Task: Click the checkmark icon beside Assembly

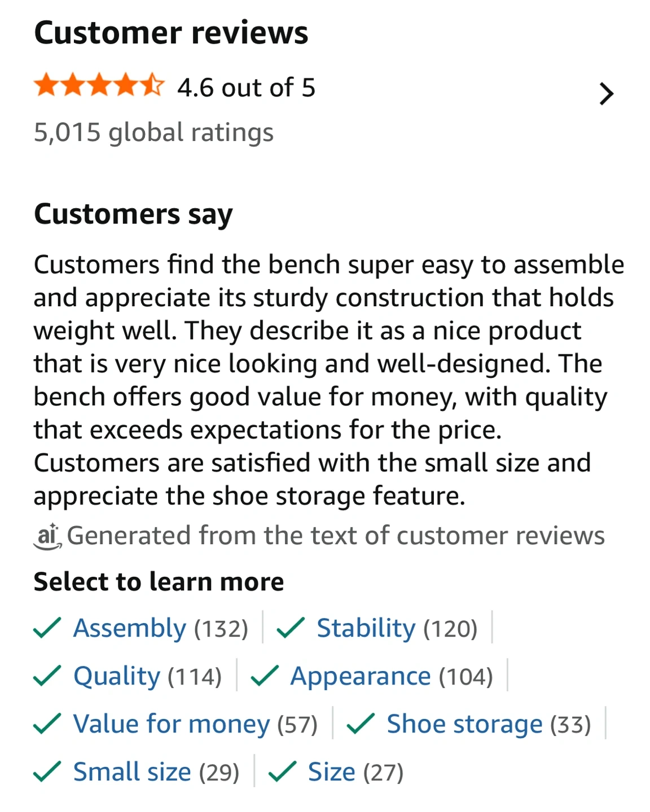Action: (47, 628)
